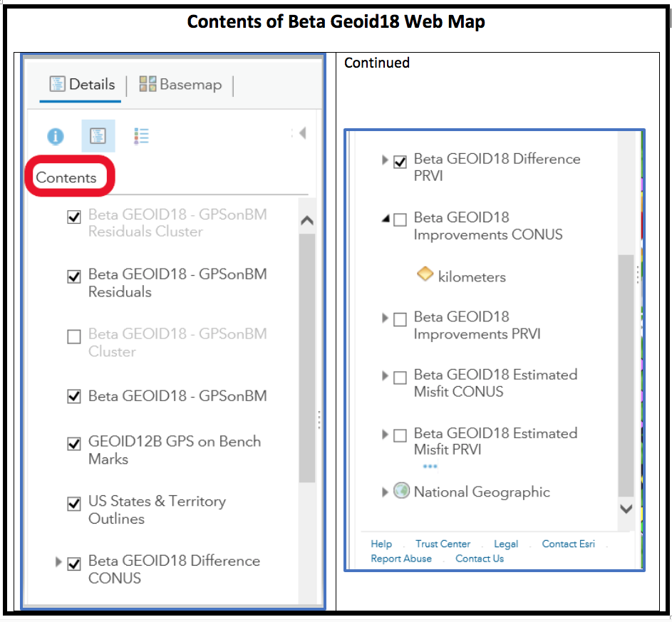Open the Legend list icon
This screenshot has height=622, width=672.
pyautogui.click(x=141, y=136)
